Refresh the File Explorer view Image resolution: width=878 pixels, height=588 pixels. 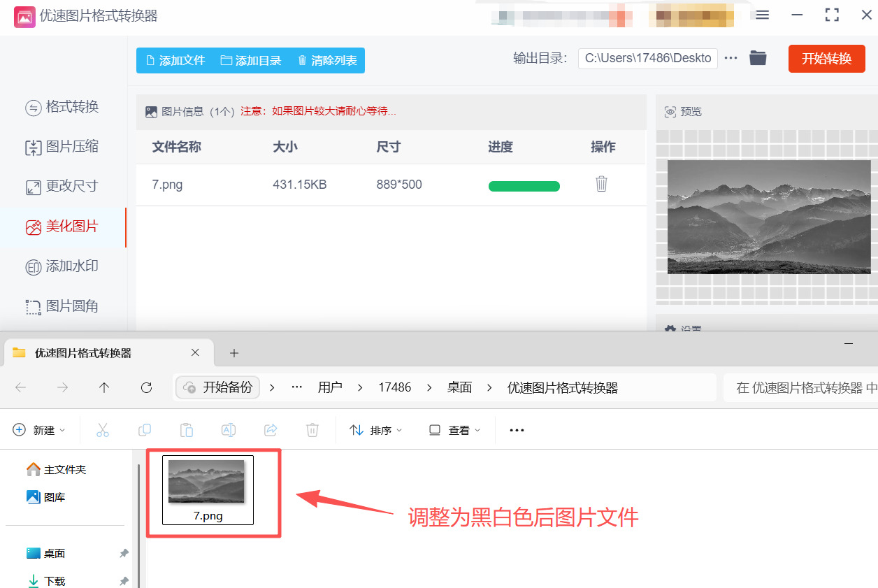(146, 387)
